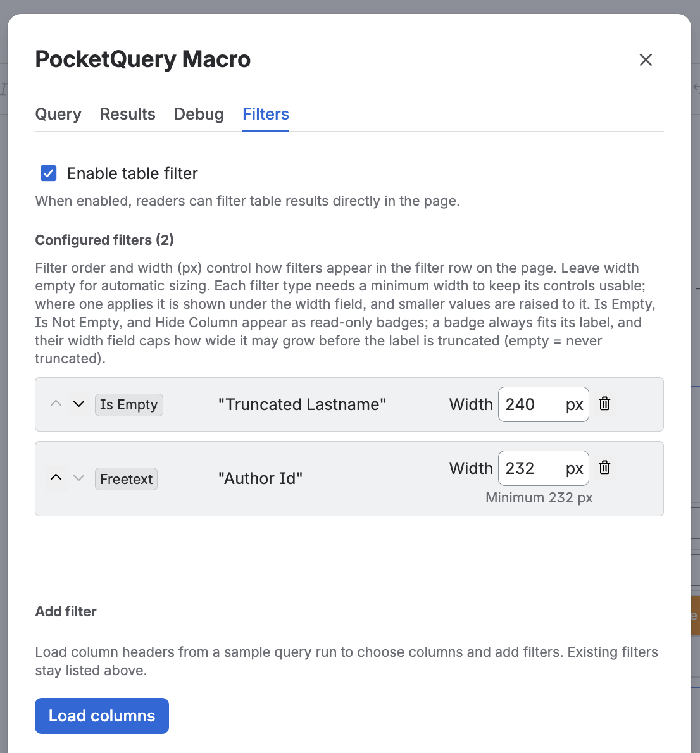Delete the Author Id filter

point(604,468)
